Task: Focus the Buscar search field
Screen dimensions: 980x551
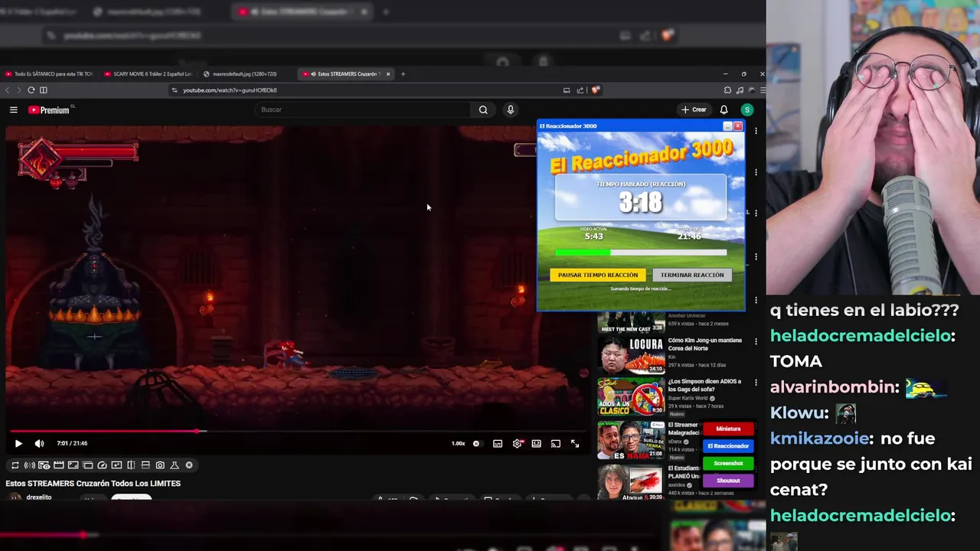Action: (364, 109)
